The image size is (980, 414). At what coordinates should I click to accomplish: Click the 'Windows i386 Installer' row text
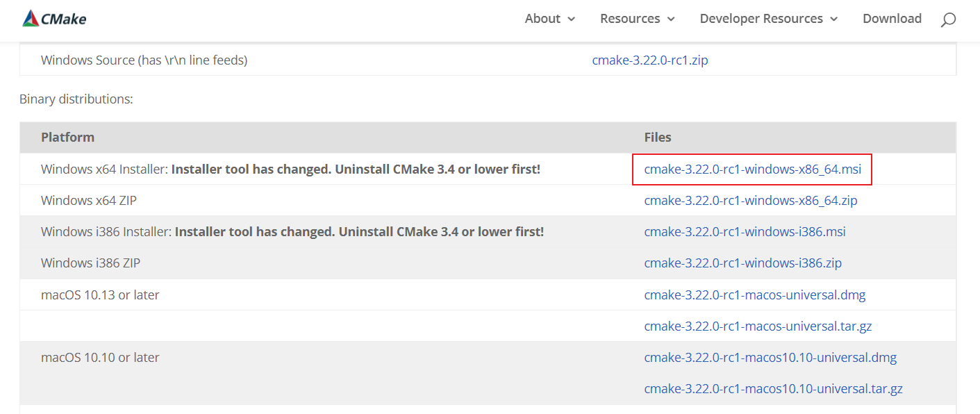click(x=292, y=231)
